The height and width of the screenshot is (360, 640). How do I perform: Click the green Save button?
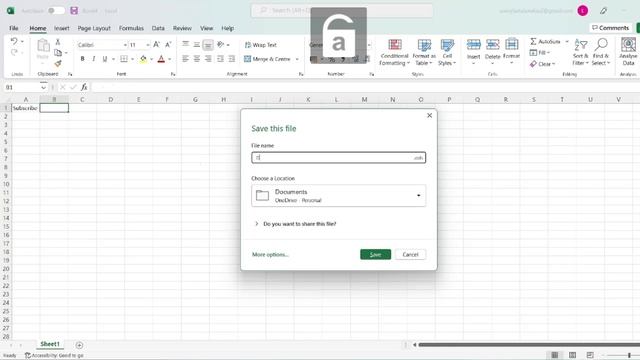click(x=376, y=254)
